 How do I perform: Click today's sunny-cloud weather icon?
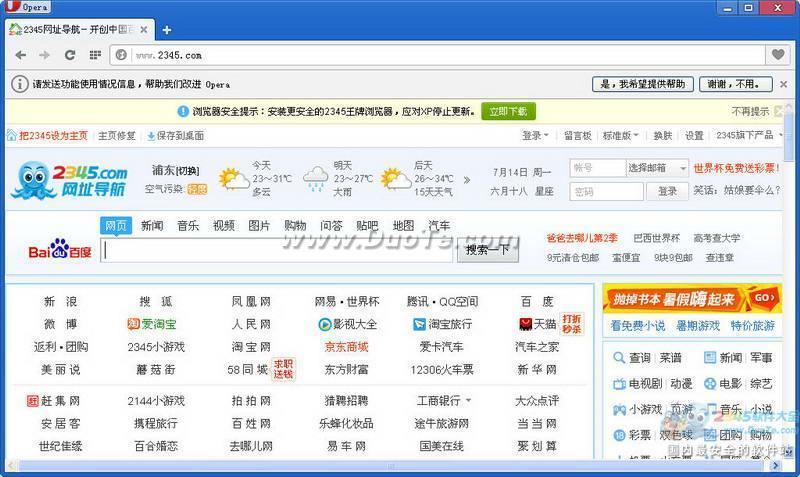tap(234, 179)
